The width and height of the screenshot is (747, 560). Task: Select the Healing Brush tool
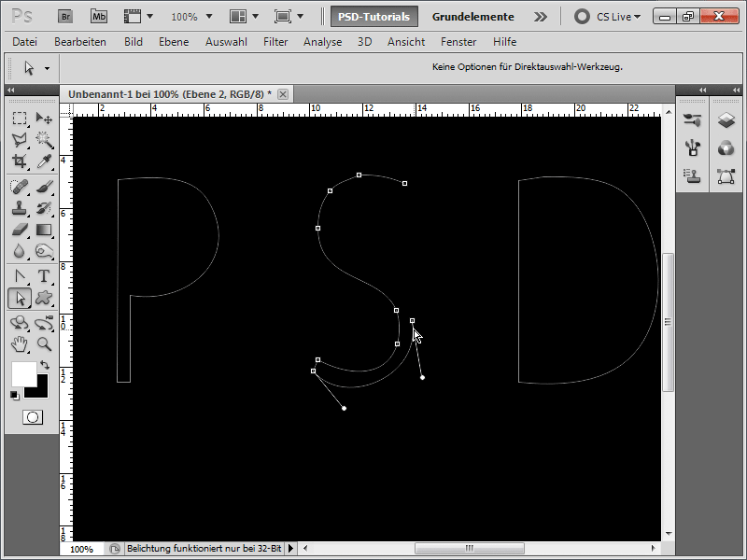pos(19,186)
